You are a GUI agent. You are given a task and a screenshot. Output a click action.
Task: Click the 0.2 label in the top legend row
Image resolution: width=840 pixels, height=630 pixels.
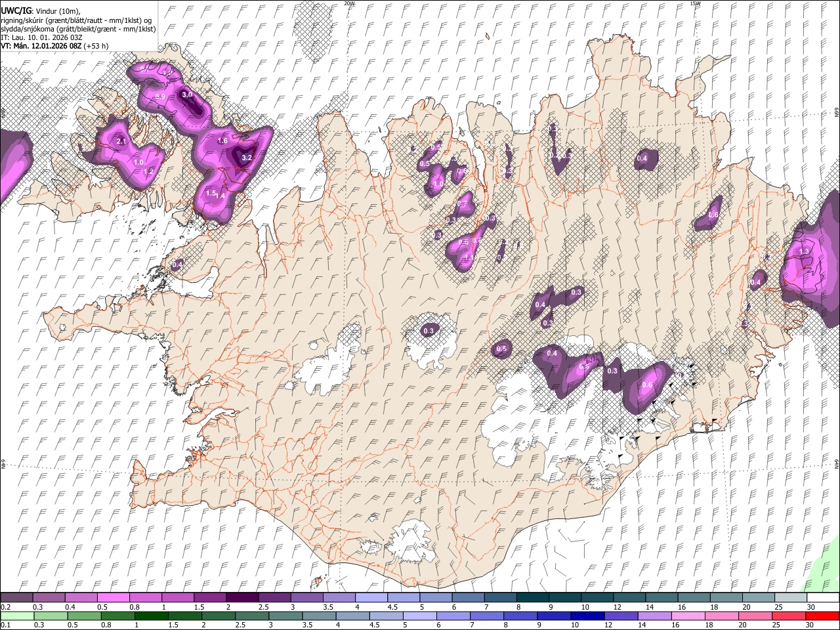6,607
